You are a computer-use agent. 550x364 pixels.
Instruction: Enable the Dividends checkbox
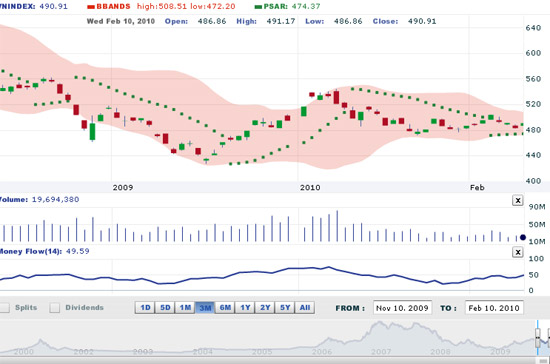coord(54,308)
